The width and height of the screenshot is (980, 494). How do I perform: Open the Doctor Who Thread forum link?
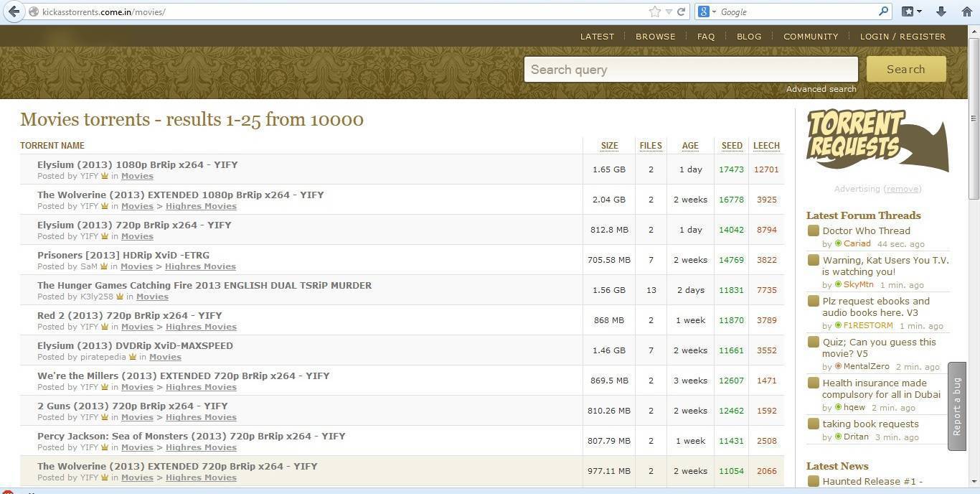tap(866, 230)
